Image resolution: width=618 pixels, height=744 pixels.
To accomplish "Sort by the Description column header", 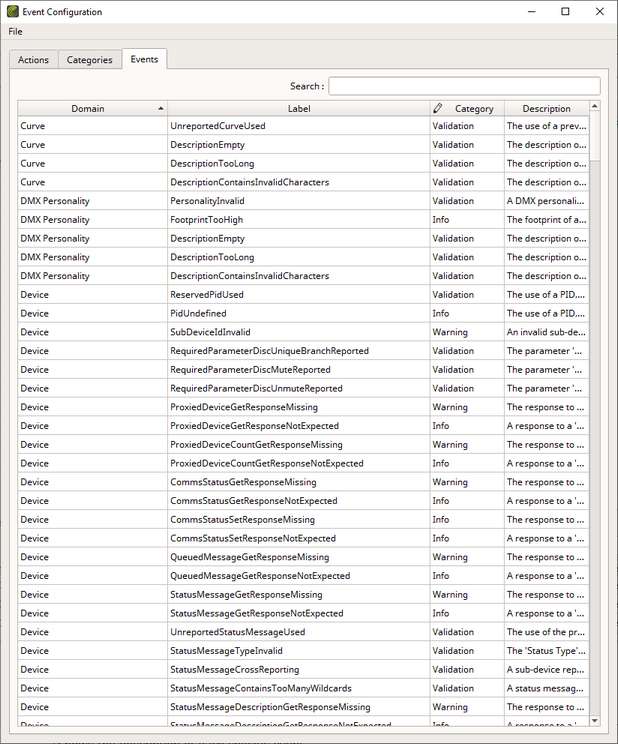I will 546,109.
